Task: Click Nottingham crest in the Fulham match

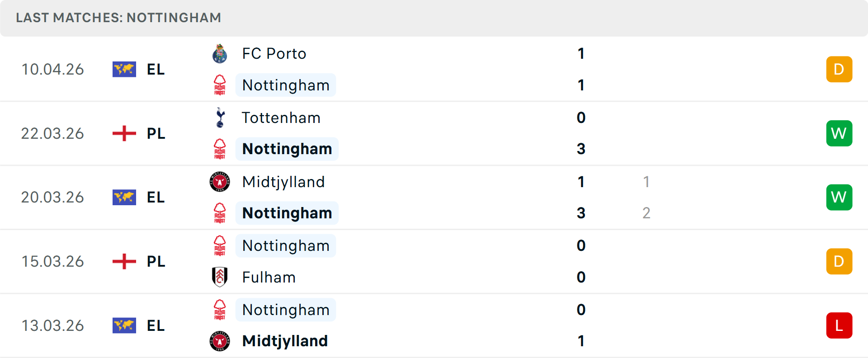Action: (220, 245)
